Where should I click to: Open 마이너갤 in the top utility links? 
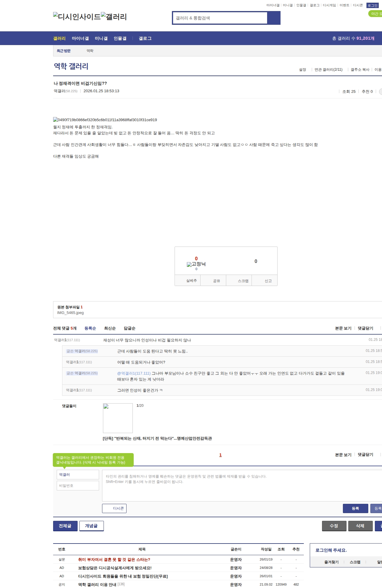pos(273,5)
